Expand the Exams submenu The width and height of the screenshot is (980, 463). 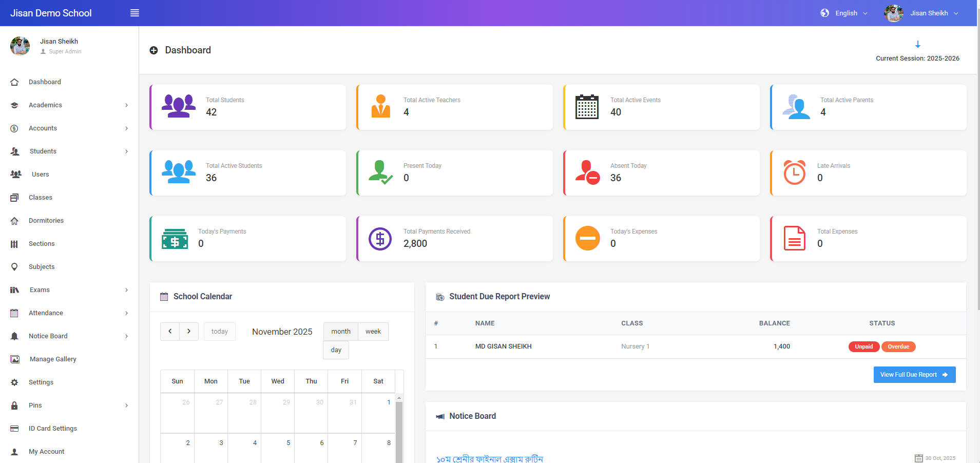pyautogui.click(x=39, y=290)
